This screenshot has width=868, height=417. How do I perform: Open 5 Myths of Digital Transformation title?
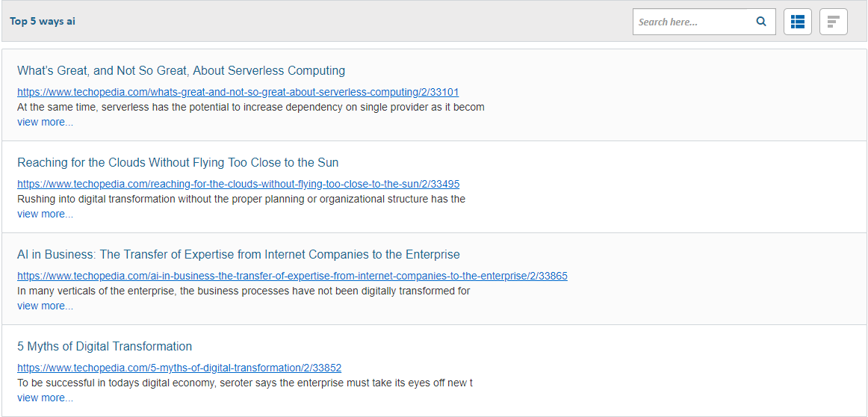coord(105,347)
